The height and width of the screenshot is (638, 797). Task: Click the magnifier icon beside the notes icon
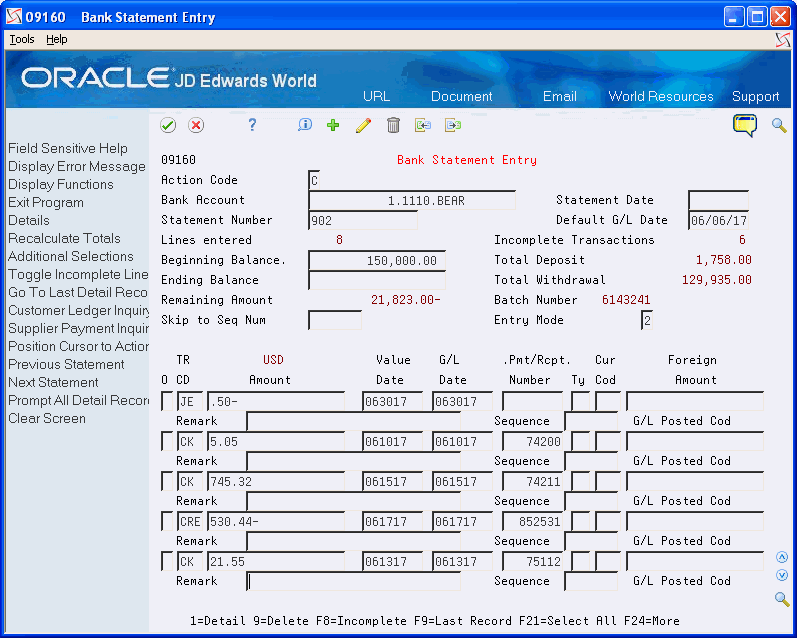pyautogui.click(x=779, y=125)
